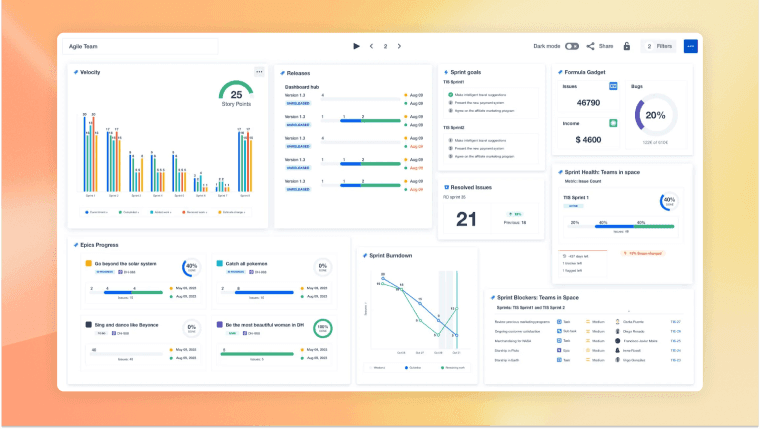Click the Dashboard hub releases heading
Image resolution: width=760 pixels, height=429 pixels.
[301, 87]
